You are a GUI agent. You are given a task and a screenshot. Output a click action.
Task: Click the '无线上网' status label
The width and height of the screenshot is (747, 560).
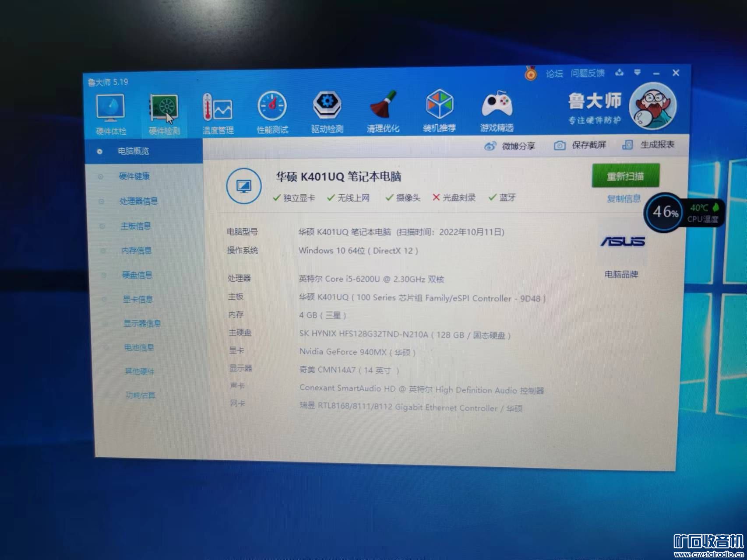pyautogui.click(x=353, y=198)
